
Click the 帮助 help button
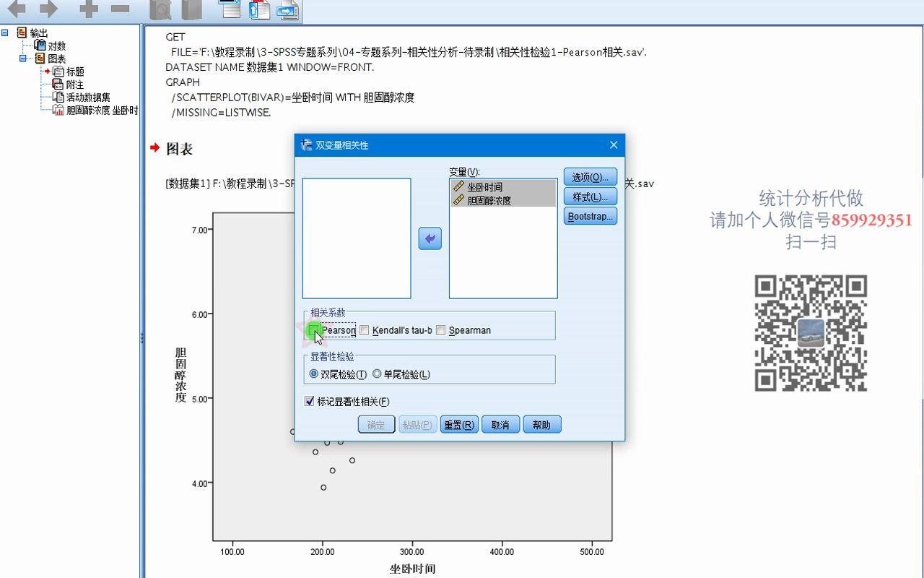tap(542, 424)
